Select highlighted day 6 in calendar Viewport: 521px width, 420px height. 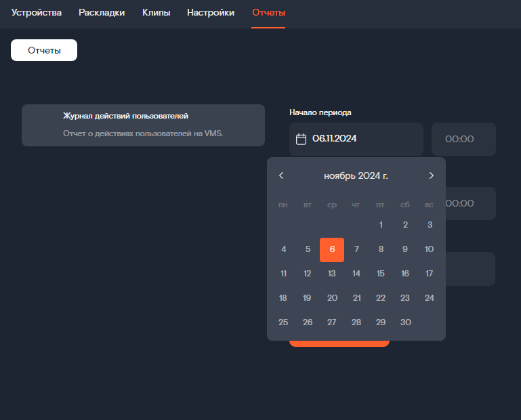[x=332, y=250]
